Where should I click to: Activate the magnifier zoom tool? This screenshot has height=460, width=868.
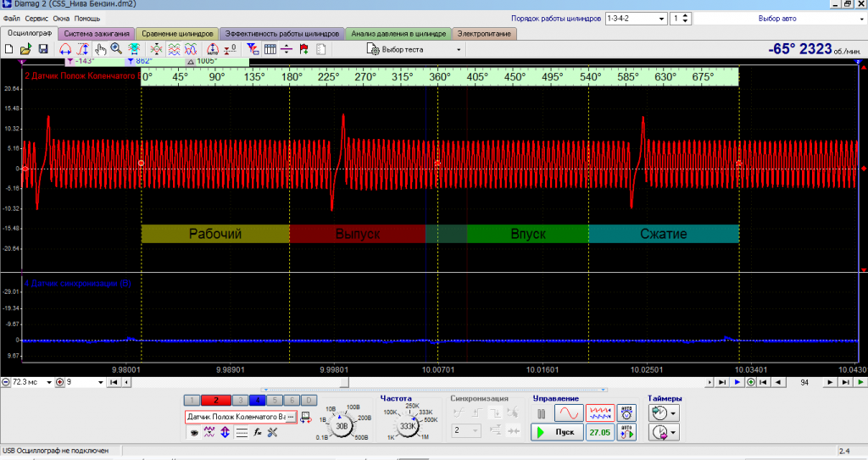click(x=116, y=49)
